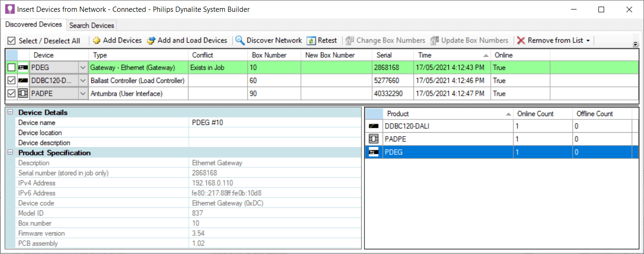This screenshot has height=254, width=644.
Task: Click PDEG icon in Product table
Action: (x=373, y=152)
